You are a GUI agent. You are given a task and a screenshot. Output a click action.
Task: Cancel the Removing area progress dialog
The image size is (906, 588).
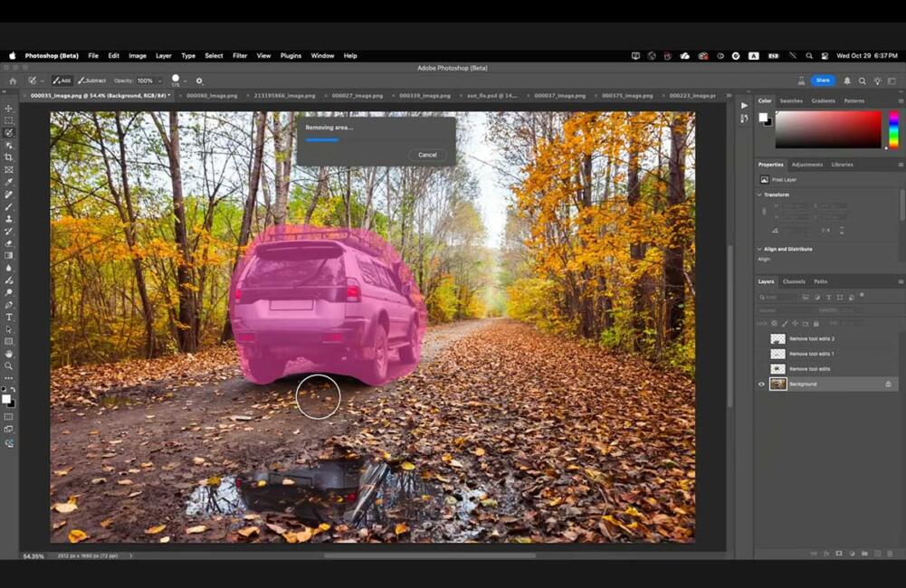tap(427, 155)
